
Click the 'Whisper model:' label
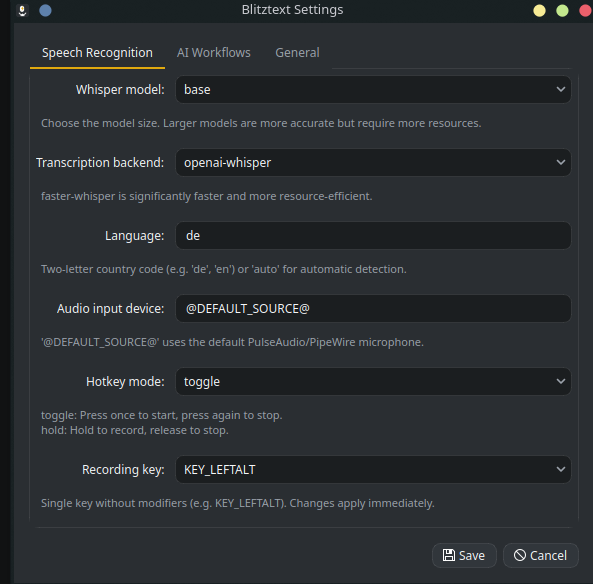pos(120,90)
